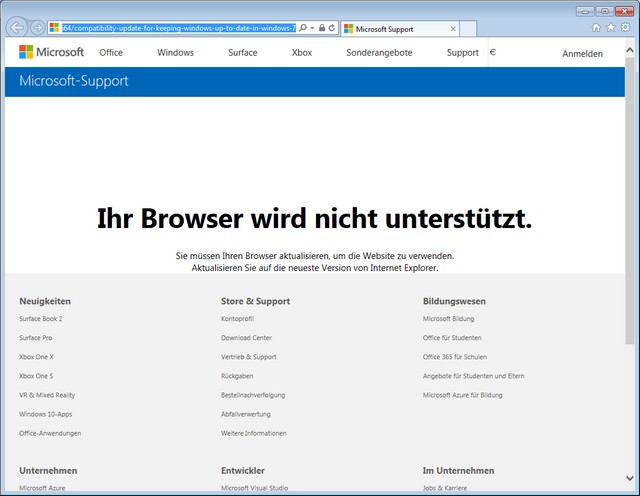Viewport: 640px width, 496px height.
Task: Click the refresh icon in address bar
Action: (x=331, y=28)
